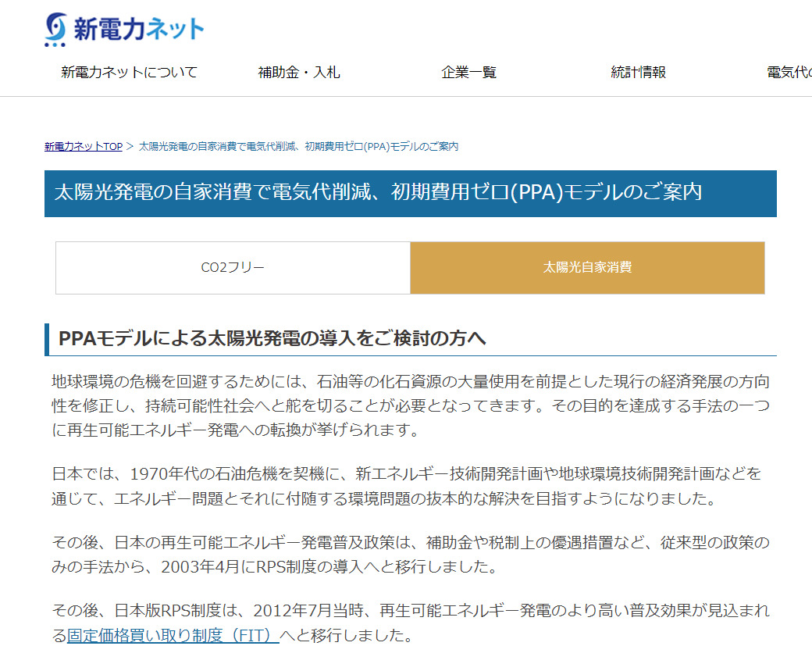
Task: Click the breadcrumb separator arrow
Action: [130, 147]
